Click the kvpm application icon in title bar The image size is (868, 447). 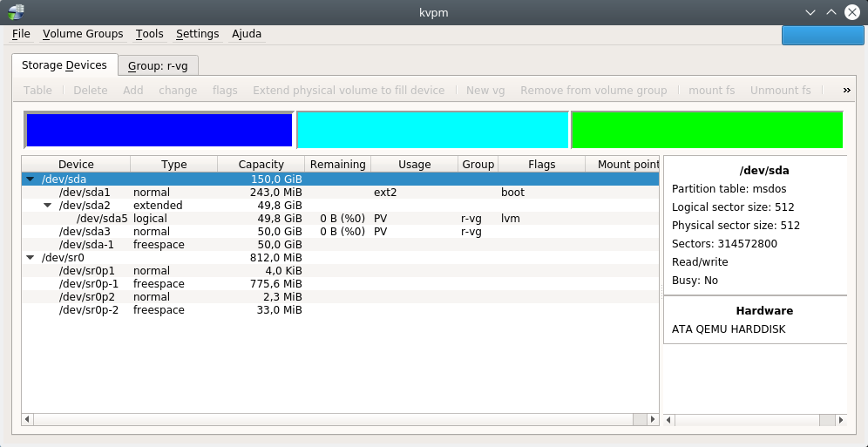15,12
